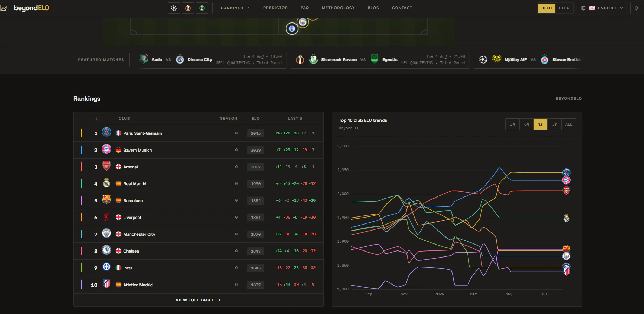Open the FAQ page
Screen dimensions: 644x314
click(305, 8)
